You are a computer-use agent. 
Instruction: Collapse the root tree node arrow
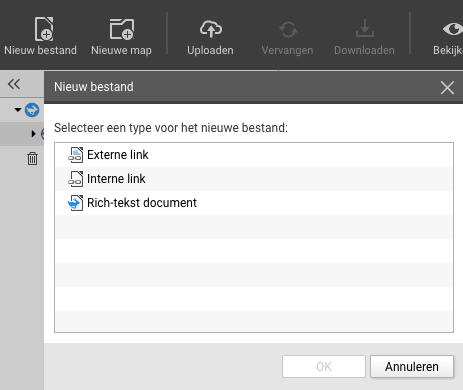click(x=18, y=109)
